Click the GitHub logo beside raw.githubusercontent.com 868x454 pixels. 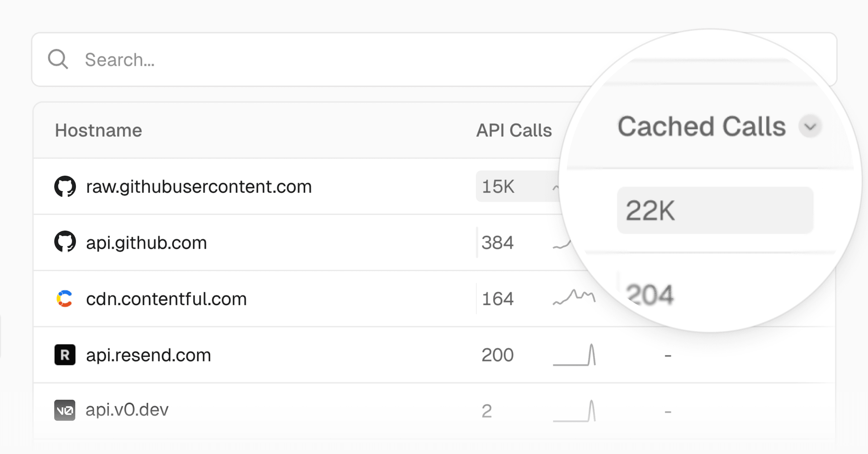[x=65, y=186]
